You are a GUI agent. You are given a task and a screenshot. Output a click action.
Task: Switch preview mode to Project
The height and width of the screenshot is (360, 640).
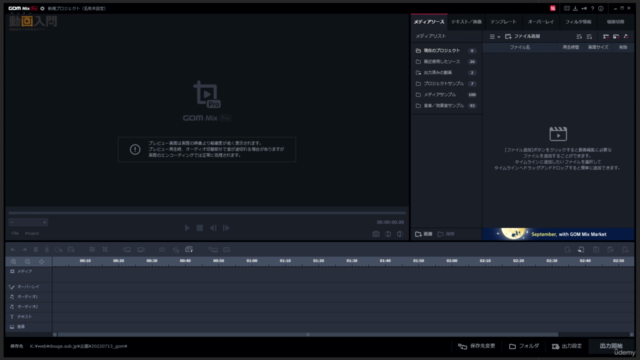pos(32,233)
